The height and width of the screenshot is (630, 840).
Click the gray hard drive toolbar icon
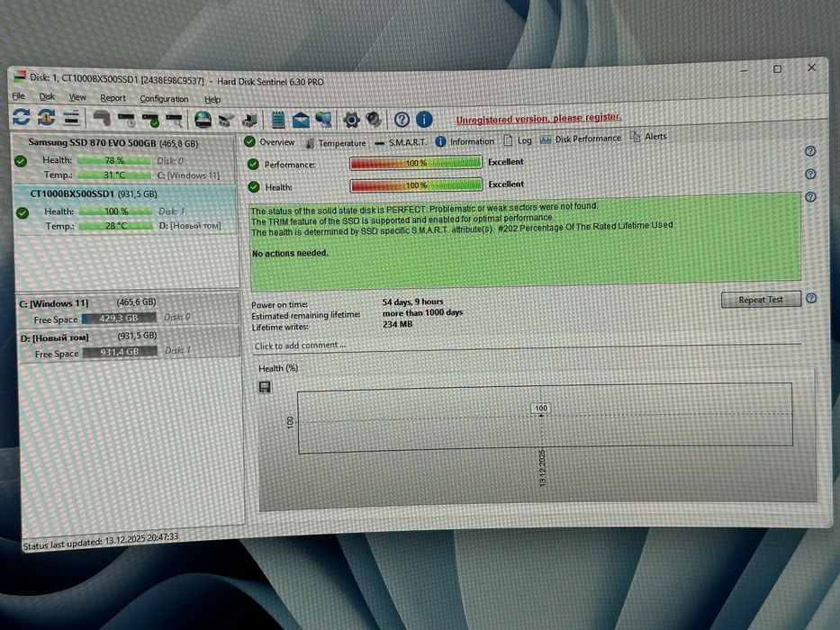(102, 118)
